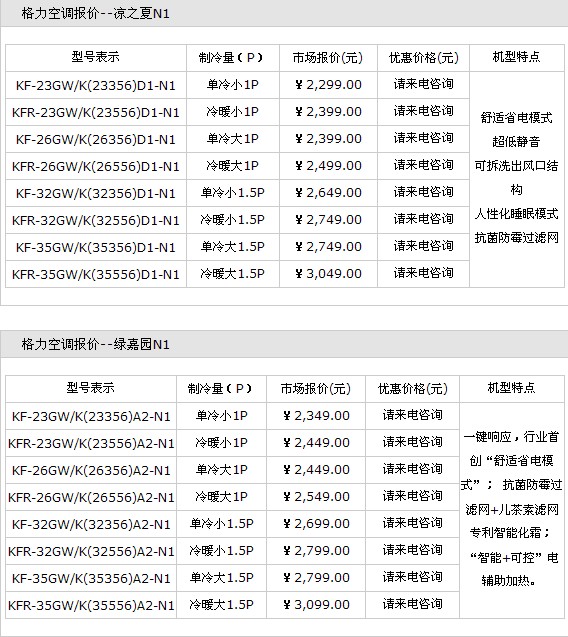
Task: Click the 优惠价格(元) header in the second table
Action: tap(412, 389)
